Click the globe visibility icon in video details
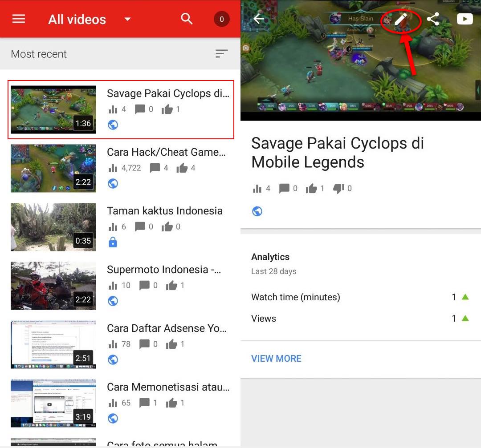The height and width of the screenshot is (448, 481). click(x=257, y=211)
